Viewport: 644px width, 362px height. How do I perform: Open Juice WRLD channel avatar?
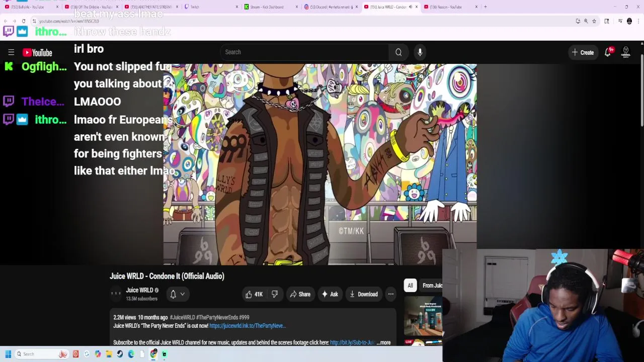click(116, 294)
